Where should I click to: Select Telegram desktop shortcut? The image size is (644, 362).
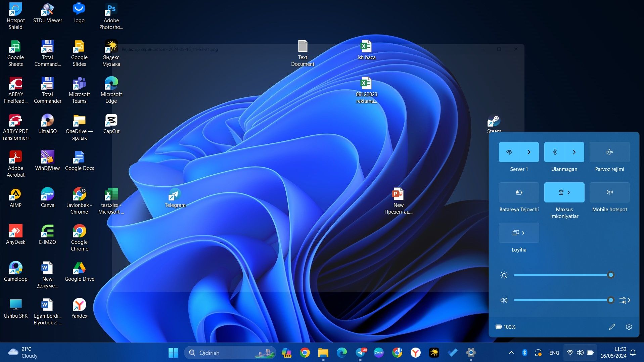point(175,197)
